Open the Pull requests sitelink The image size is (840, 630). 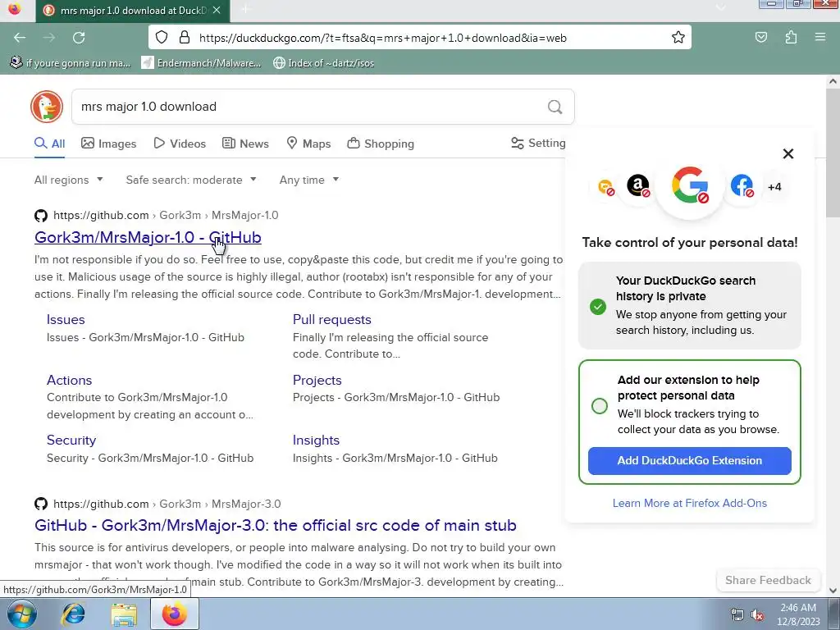point(332,319)
